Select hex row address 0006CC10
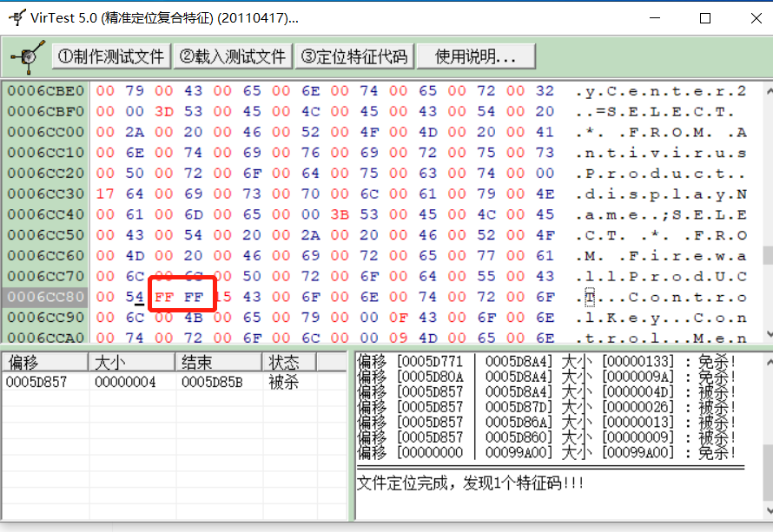773x532 pixels. point(46,153)
